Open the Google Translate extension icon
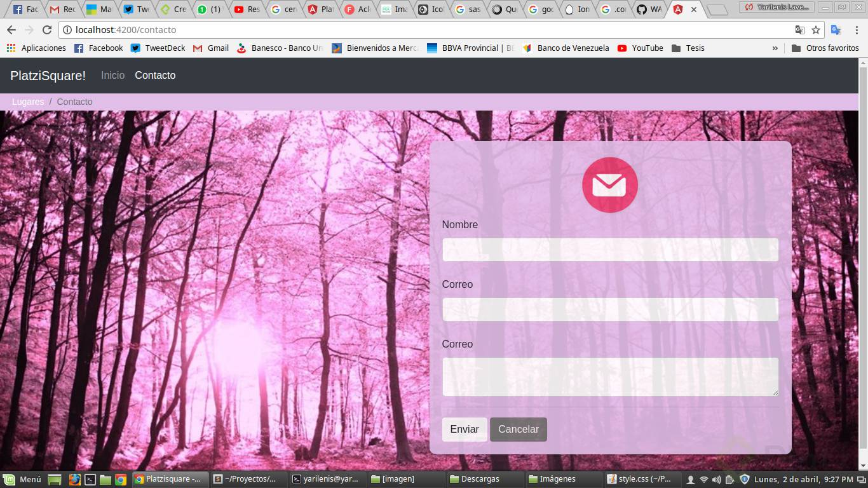Viewport: 868px width, 488px height. click(x=836, y=30)
